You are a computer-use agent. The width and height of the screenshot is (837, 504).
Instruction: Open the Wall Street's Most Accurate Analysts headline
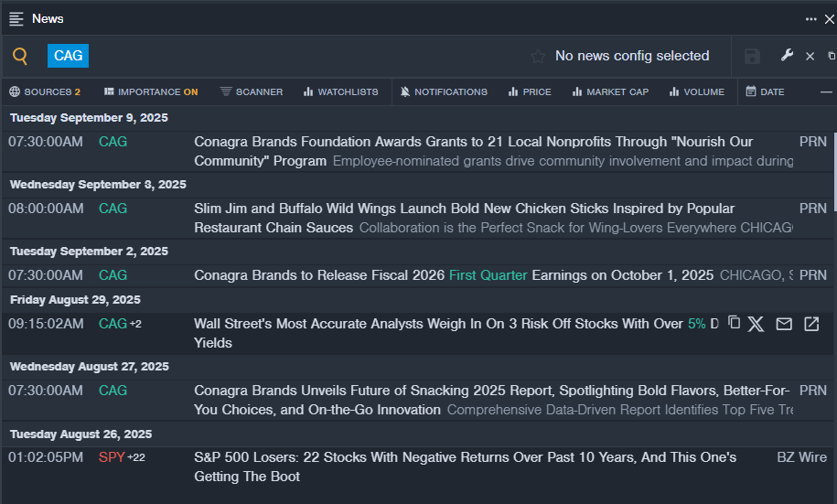point(456,333)
